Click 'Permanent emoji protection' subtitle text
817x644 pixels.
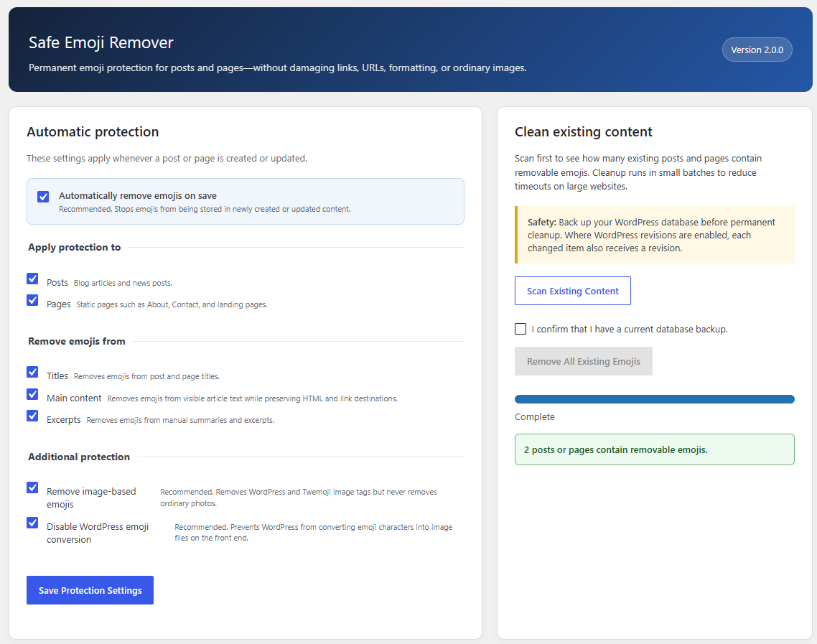click(277, 67)
